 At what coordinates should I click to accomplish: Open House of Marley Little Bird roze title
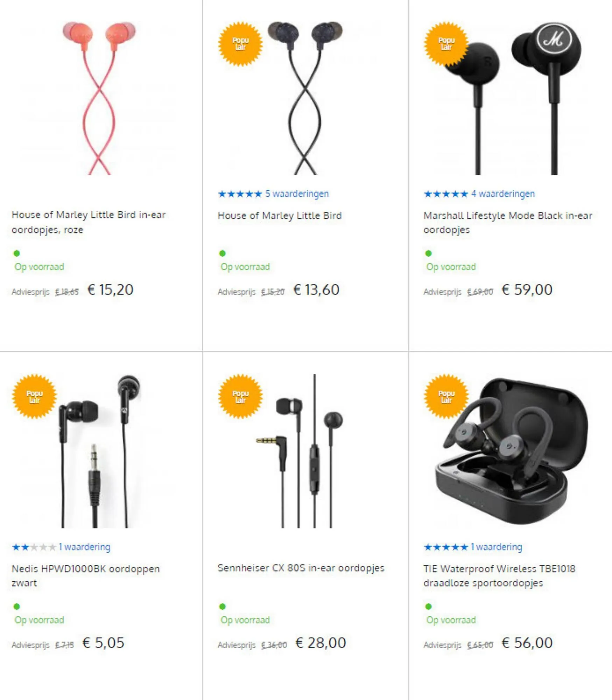89,222
